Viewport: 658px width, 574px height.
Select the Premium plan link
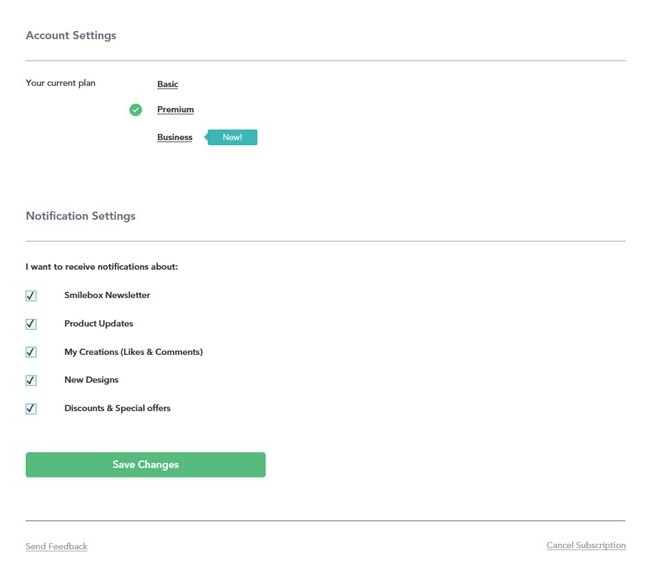pos(175,110)
